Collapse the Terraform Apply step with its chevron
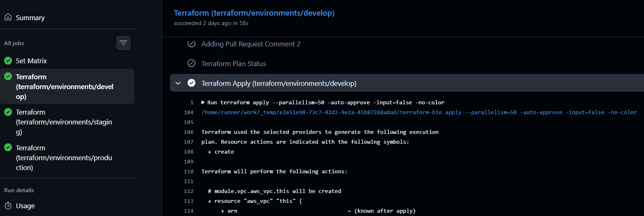Viewport: 644px width, 216px height. [x=178, y=83]
